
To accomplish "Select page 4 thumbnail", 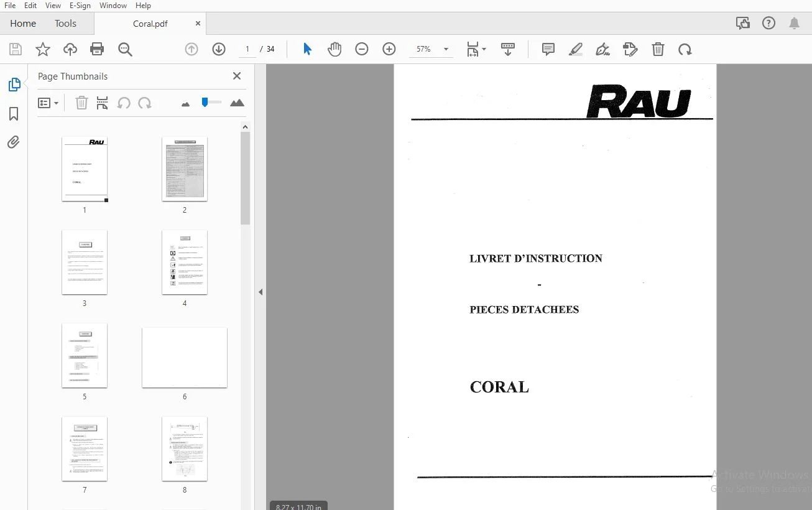I will click(185, 262).
